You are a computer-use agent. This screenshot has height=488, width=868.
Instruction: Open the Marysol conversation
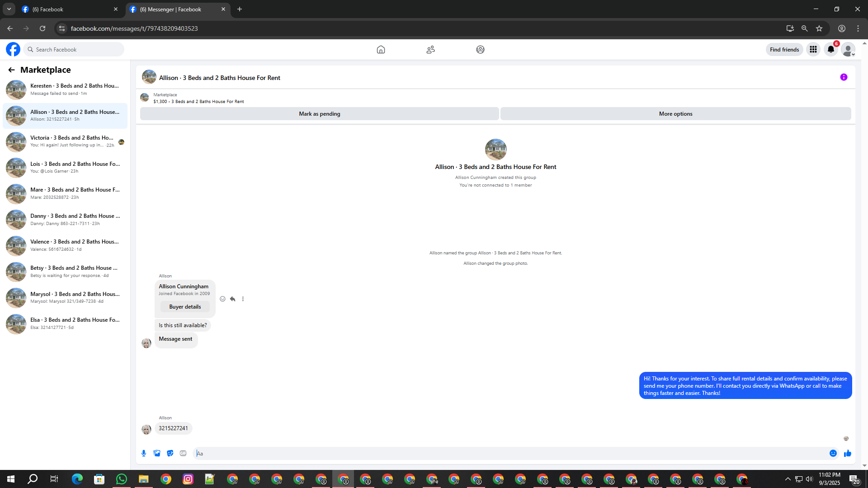[65, 298]
